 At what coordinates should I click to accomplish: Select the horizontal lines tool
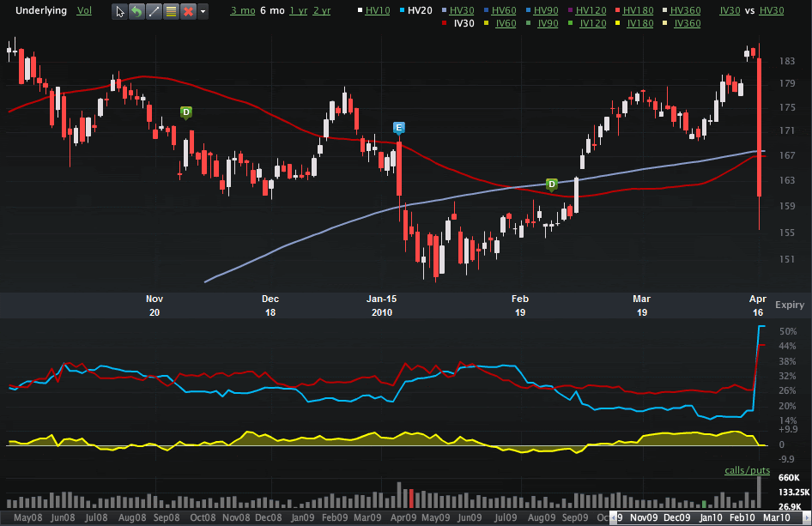(x=171, y=11)
